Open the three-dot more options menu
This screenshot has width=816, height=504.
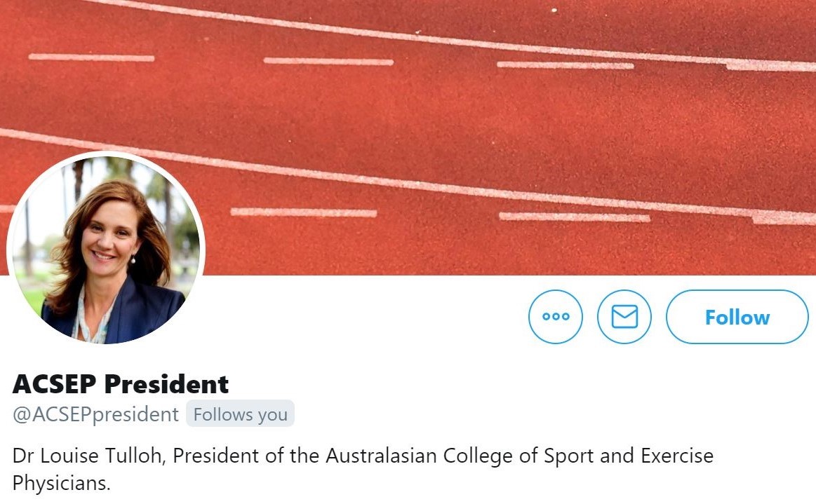[556, 317]
